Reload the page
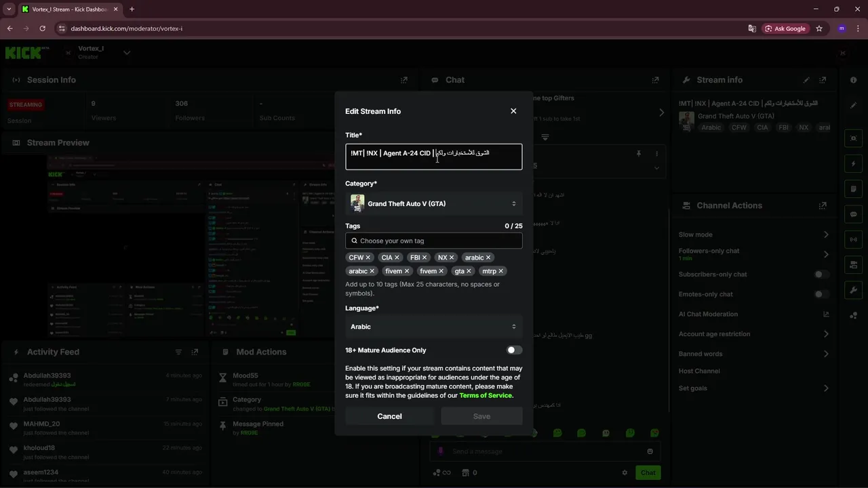The width and height of the screenshot is (868, 488). click(42, 28)
